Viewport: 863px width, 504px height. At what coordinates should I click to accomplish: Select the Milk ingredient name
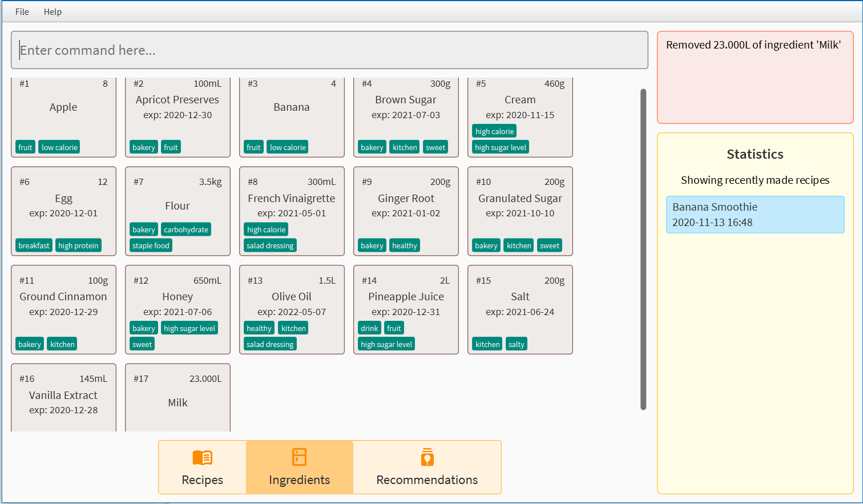178,402
